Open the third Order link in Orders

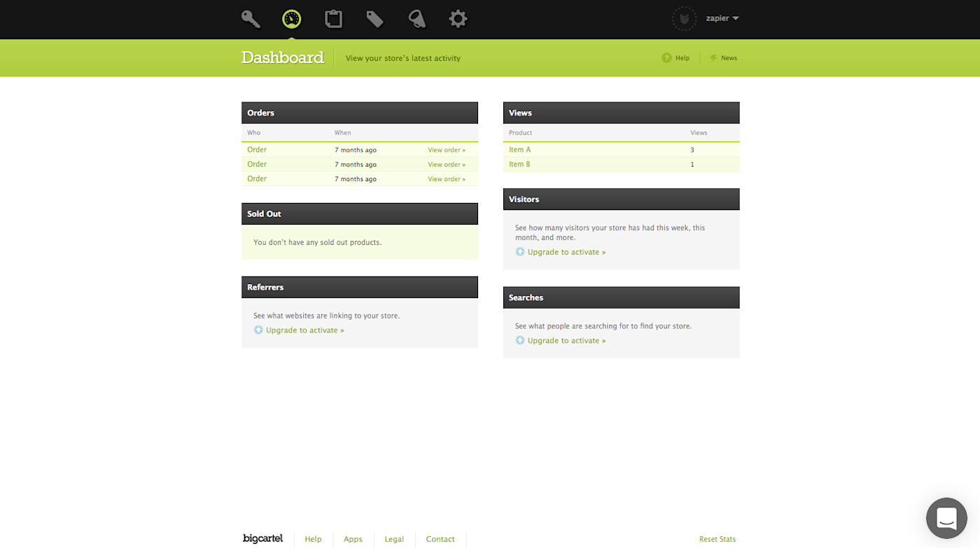click(x=257, y=179)
